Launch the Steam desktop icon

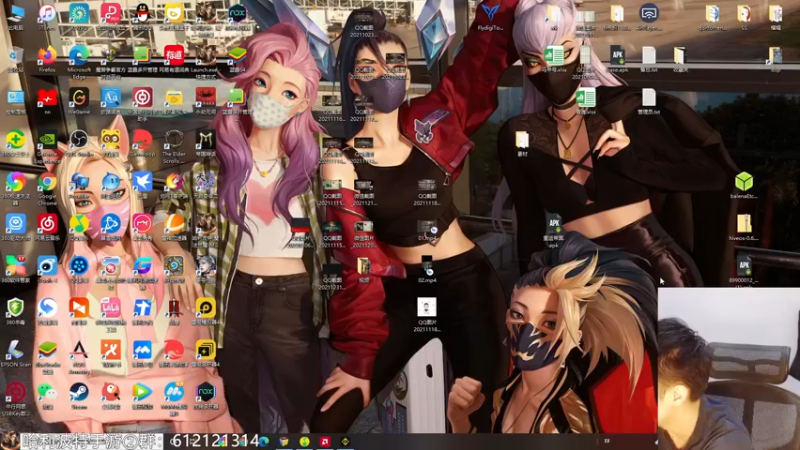(79, 395)
